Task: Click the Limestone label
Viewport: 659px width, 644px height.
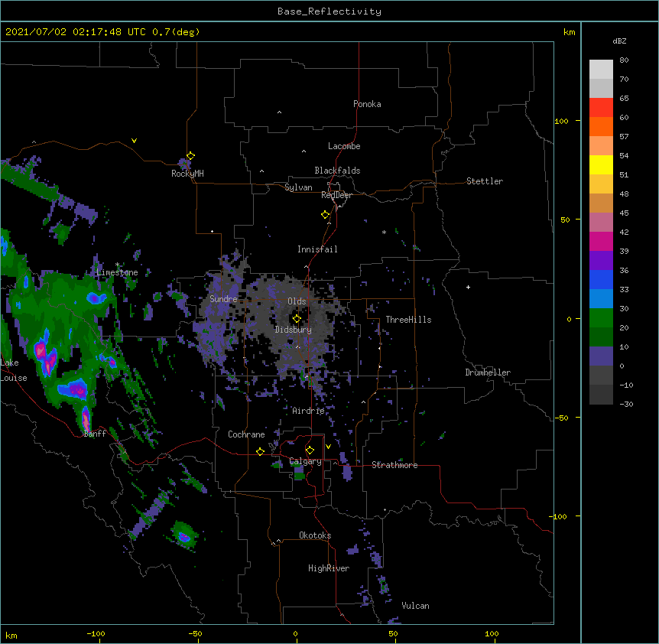Action: (x=117, y=272)
